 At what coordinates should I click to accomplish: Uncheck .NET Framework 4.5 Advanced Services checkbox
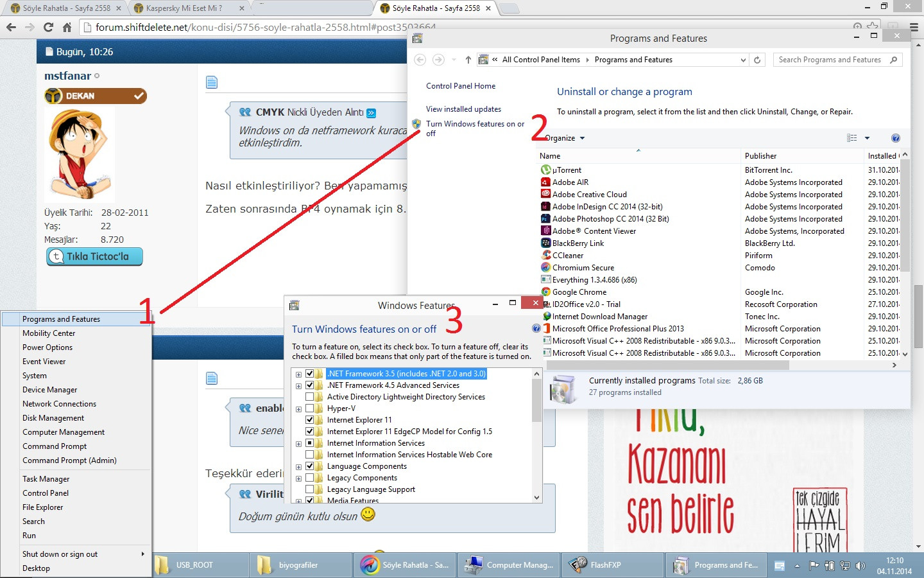pyautogui.click(x=310, y=385)
